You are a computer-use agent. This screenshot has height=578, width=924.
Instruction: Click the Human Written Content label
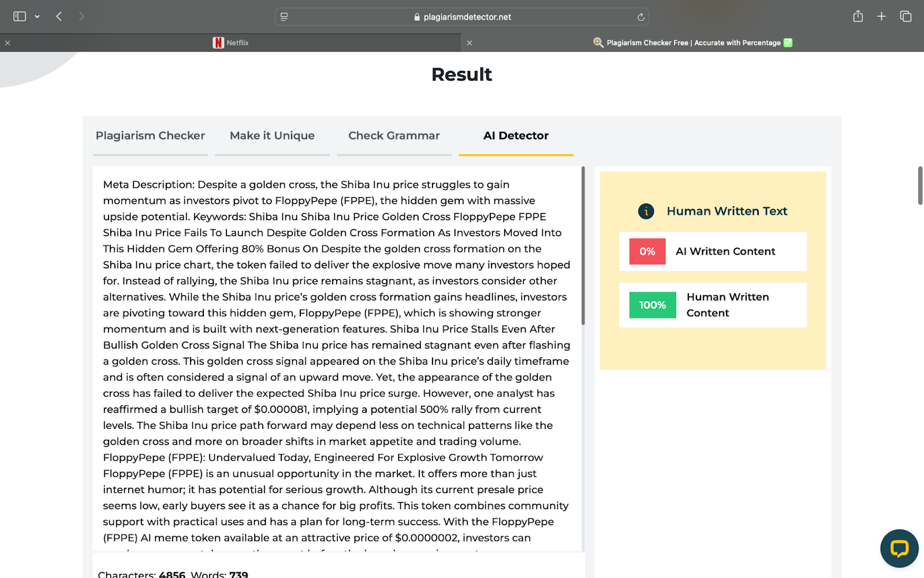(728, 305)
